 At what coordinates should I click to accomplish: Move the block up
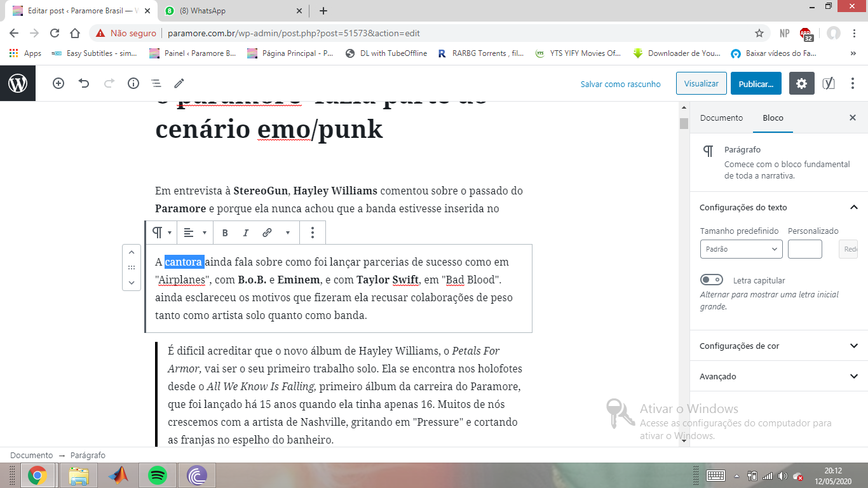pyautogui.click(x=132, y=252)
